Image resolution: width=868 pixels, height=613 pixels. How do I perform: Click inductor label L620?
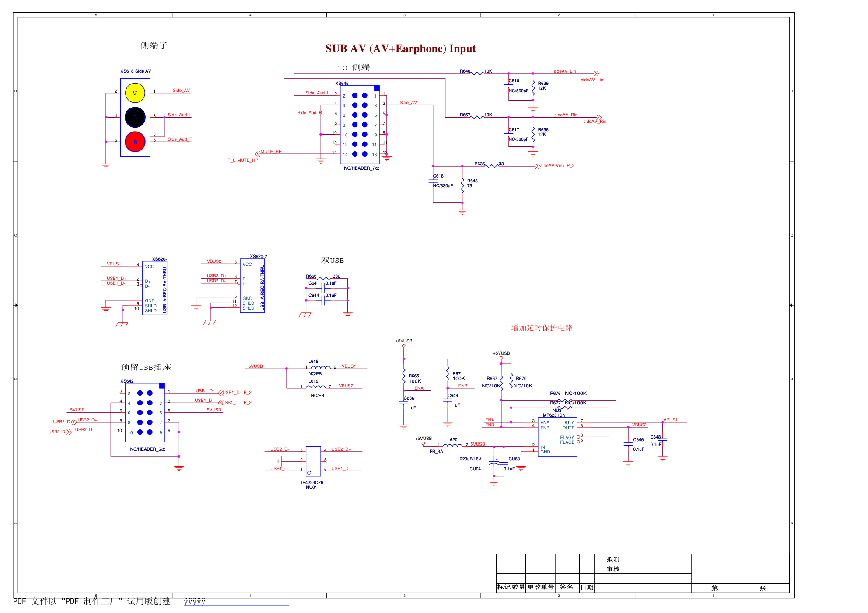click(452, 439)
